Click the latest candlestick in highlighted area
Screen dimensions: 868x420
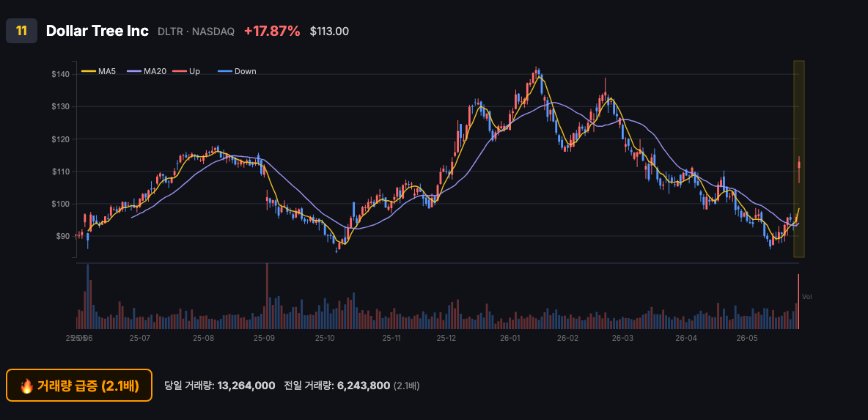[x=799, y=169]
